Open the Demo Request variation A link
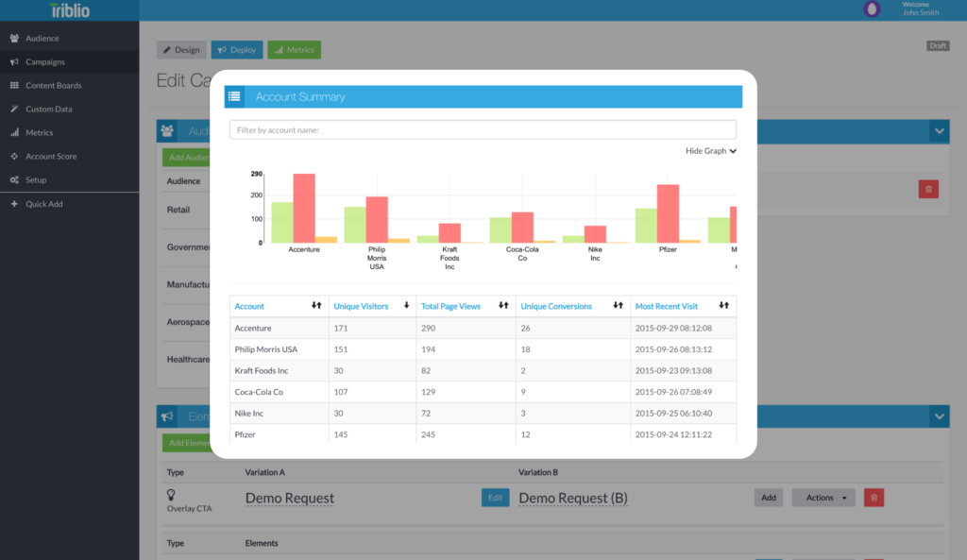The width and height of the screenshot is (967, 560). (x=290, y=499)
